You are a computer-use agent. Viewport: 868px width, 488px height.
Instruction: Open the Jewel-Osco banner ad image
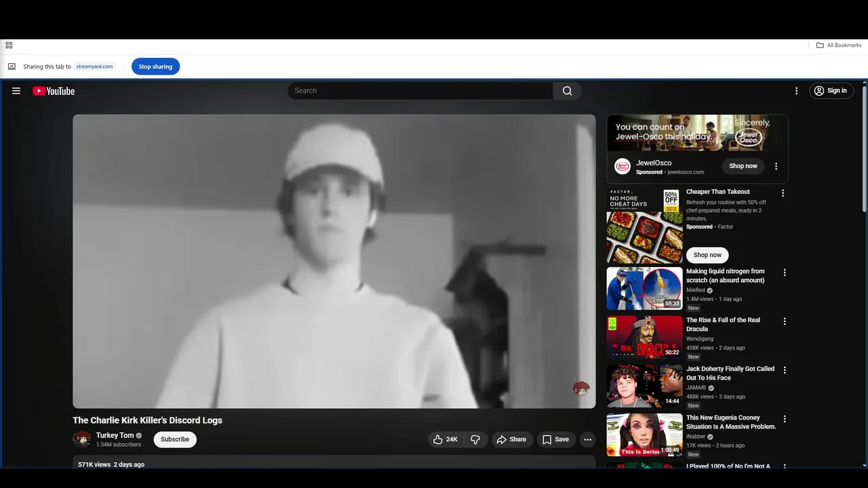pos(697,133)
